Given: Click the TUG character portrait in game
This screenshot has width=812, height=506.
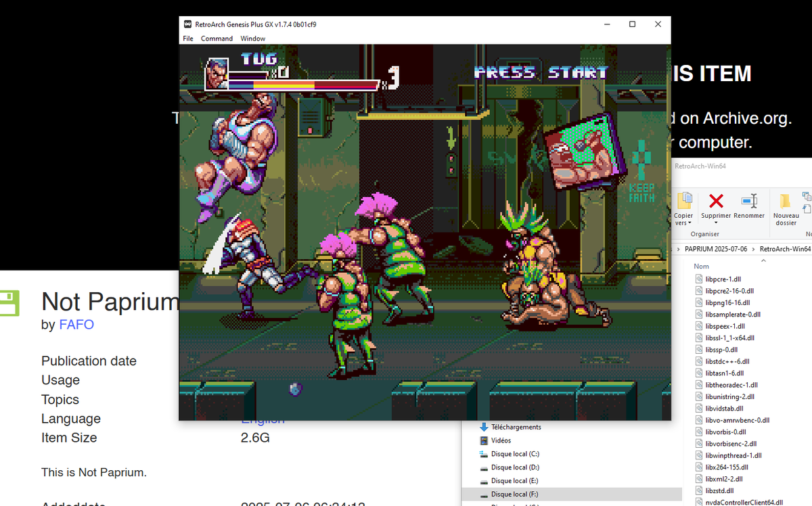Looking at the screenshot, I should 217,74.
